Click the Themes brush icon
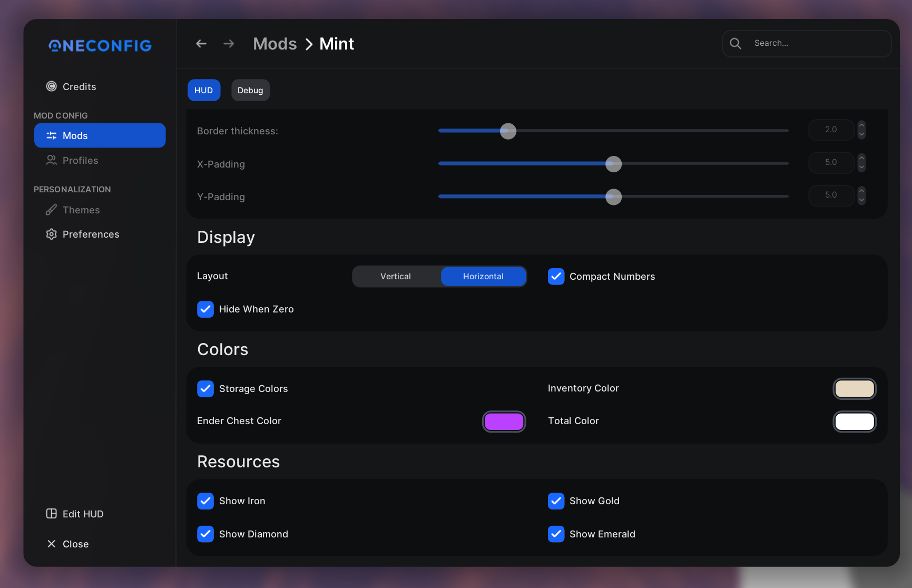Screen dimensions: 912x588 point(51,210)
